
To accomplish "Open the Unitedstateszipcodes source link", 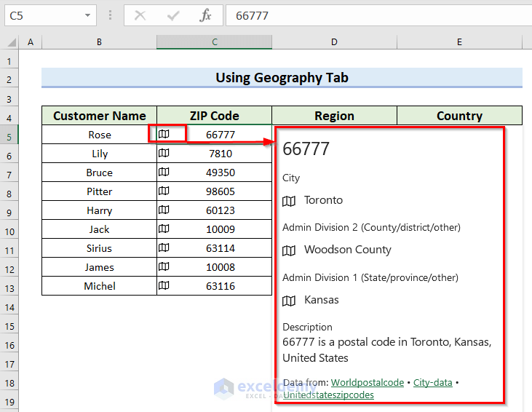I will click(328, 395).
